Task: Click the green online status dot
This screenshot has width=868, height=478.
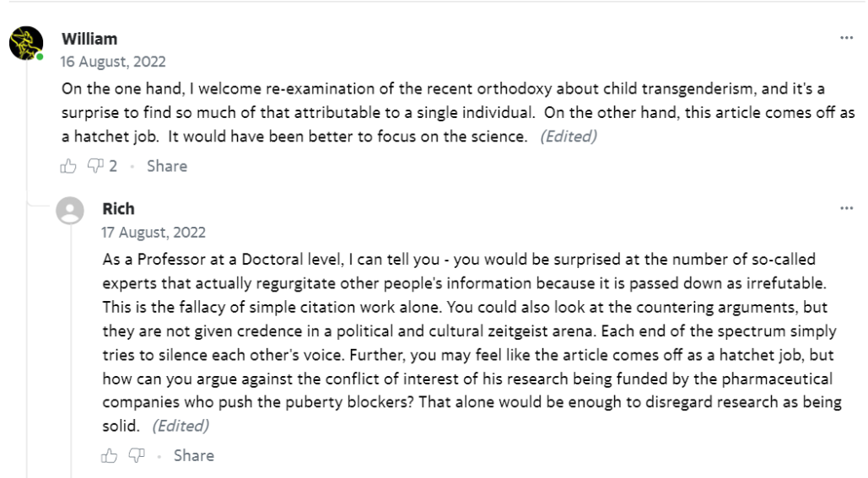Action: [x=40, y=56]
